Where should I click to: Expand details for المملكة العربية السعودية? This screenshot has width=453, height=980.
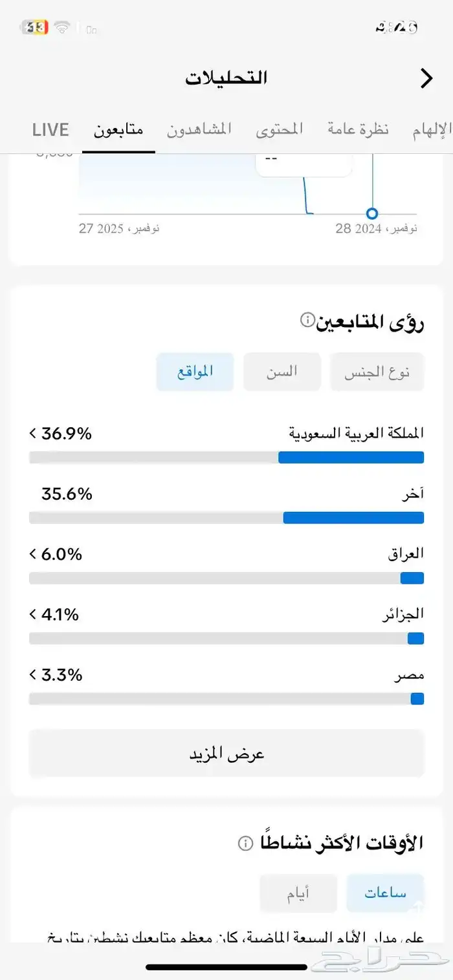(32, 433)
